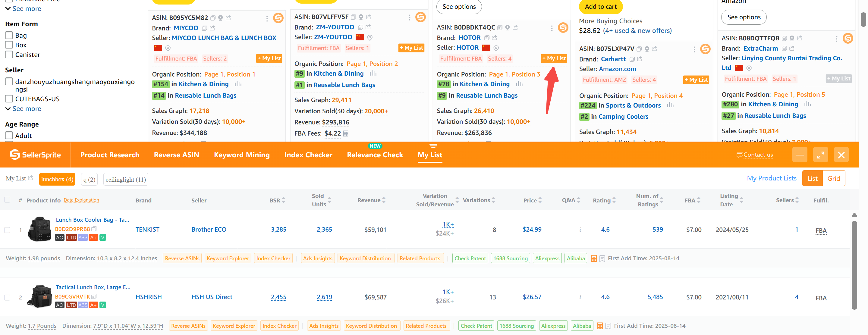Image resolution: width=868 pixels, height=335 pixels.
Task: Open the three-dot menu on the B07VLFFV5F card
Action: click(x=409, y=17)
